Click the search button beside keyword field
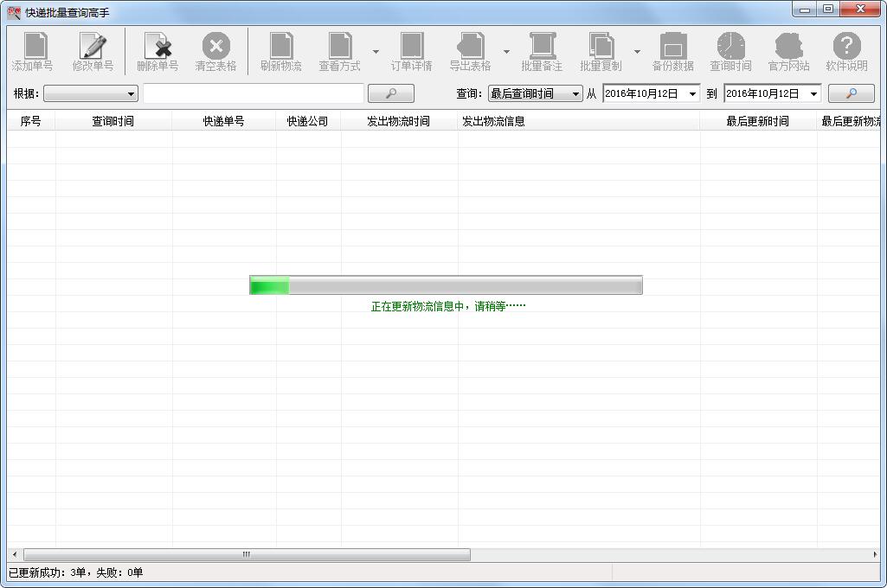 pyautogui.click(x=391, y=94)
